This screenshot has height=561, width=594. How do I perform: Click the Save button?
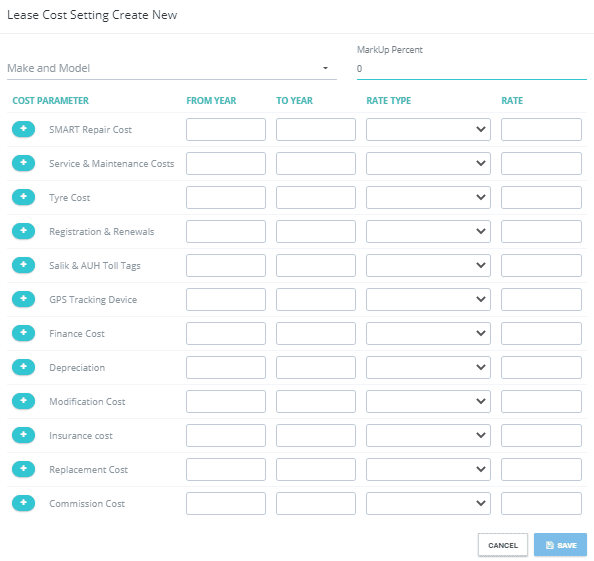pos(560,545)
